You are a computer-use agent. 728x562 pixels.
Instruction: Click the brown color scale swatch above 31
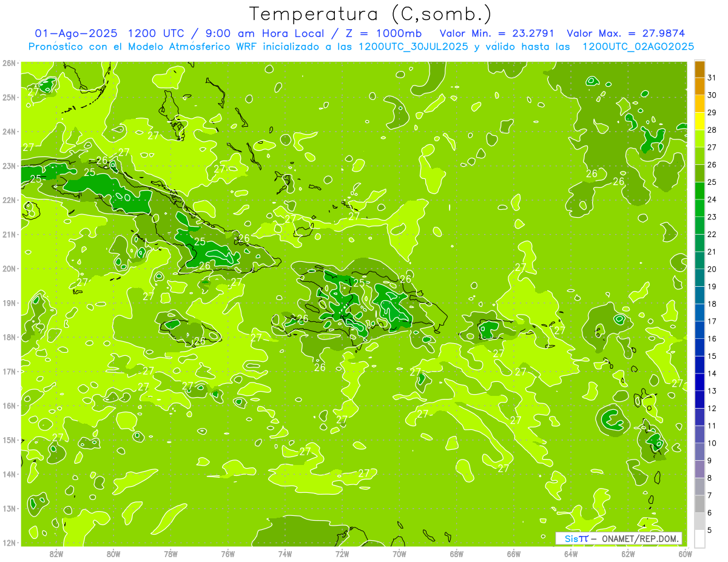[699, 69]
